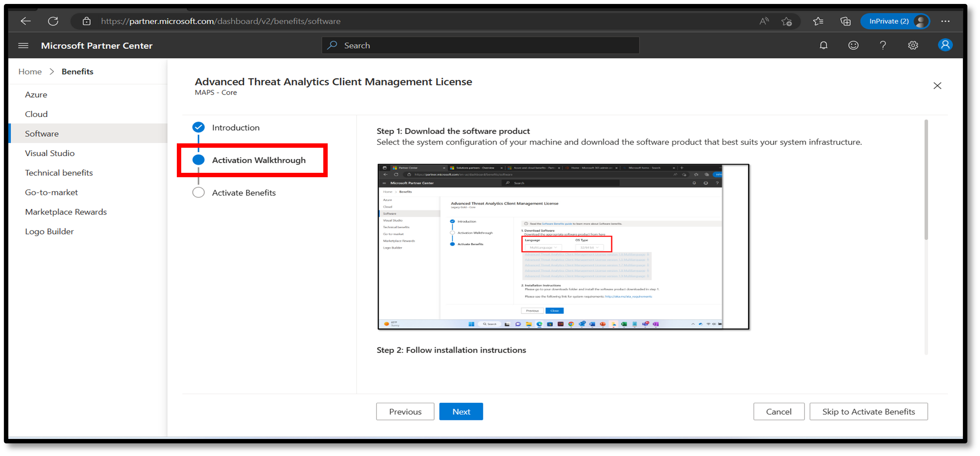
Task: Add this page to favorites star icon
Action: 787,21
